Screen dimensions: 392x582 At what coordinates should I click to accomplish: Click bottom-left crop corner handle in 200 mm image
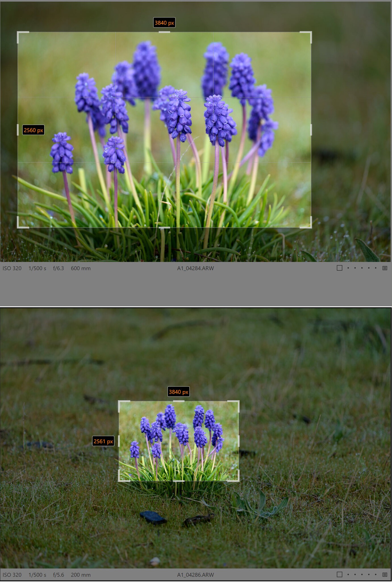tap(119, 481)
